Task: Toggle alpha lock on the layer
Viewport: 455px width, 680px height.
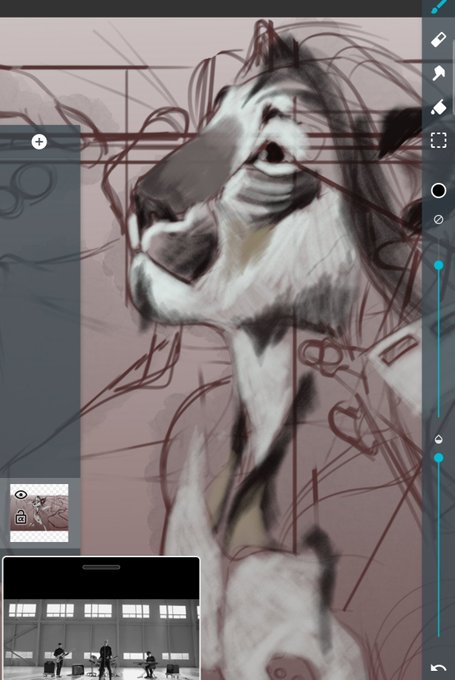Action: (20, 517)
